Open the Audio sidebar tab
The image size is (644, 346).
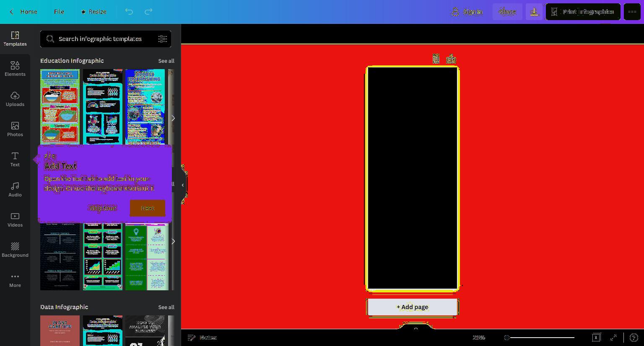point(15,189)
